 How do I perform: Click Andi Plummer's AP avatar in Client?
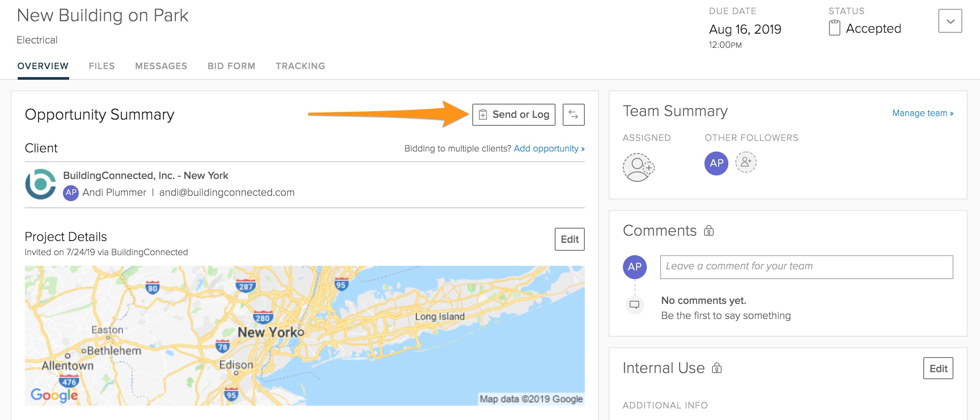[x=71, y=193]
